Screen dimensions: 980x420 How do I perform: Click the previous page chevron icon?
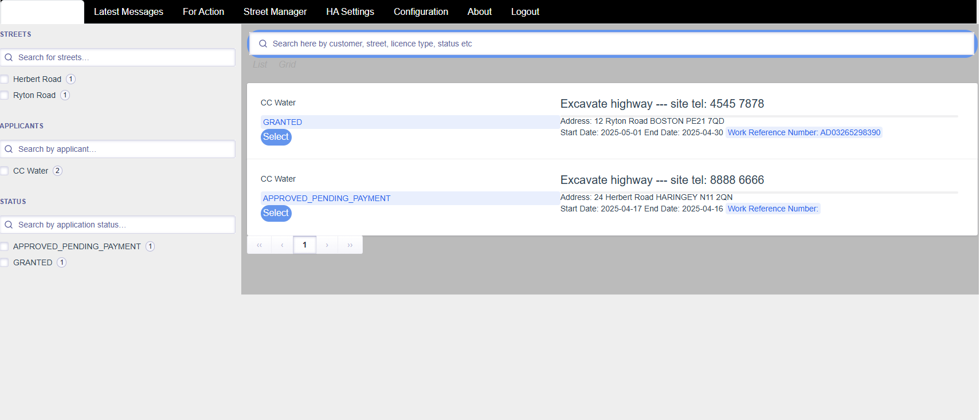[282, 245]
